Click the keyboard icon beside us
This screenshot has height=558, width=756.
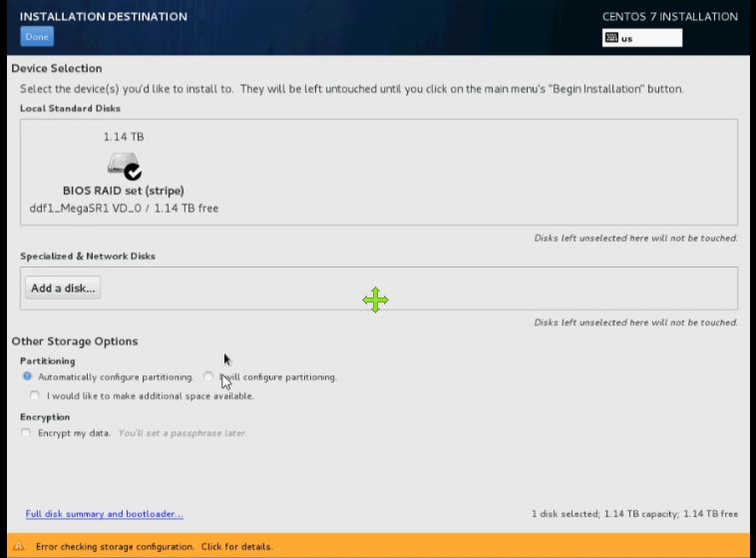point(611,38)
